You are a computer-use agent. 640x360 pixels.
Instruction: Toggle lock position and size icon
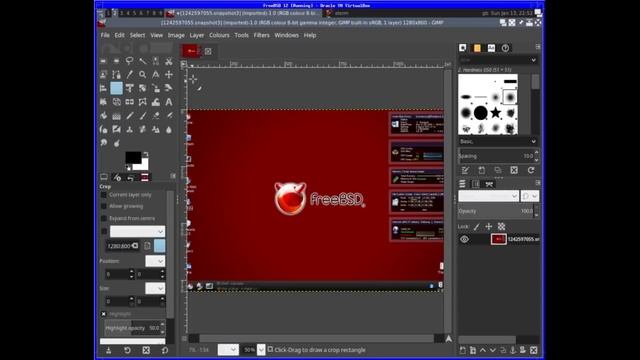point(489,227)
